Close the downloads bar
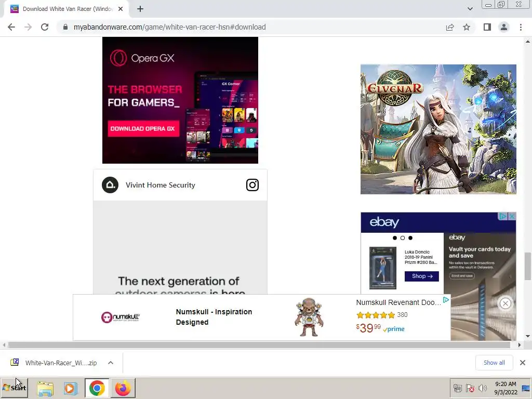Viewport: 532px width, 399px height. (523, 363)
